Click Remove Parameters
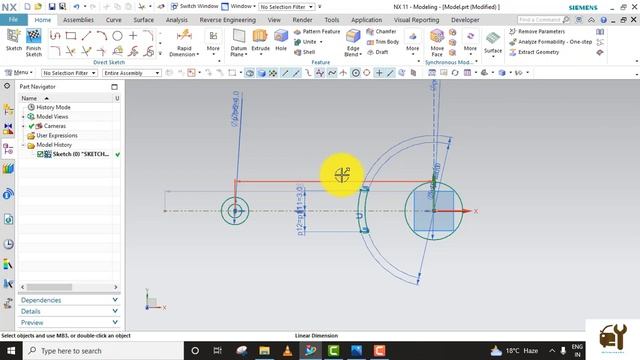Image resolution: width=640 pixels, height=360 pixels. 537,31
